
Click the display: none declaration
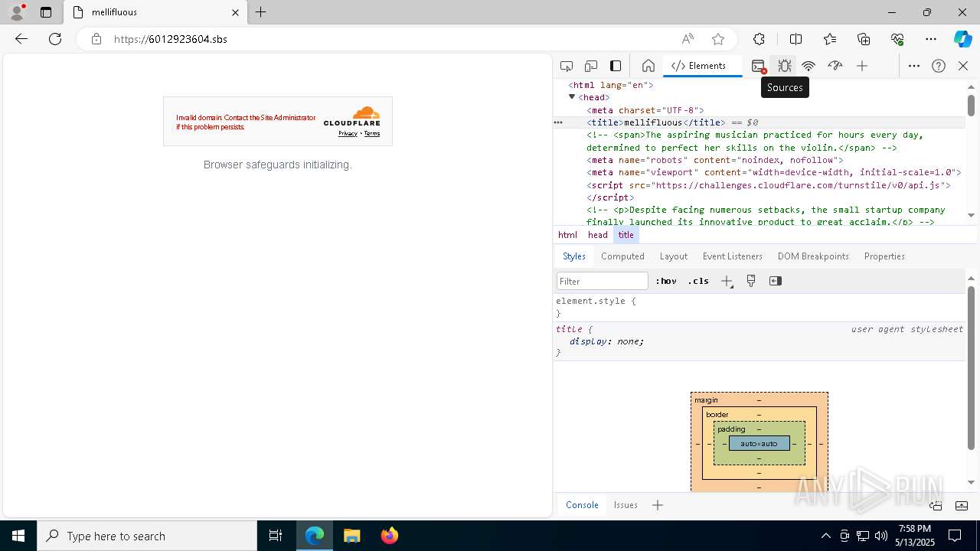pos(606,341)
